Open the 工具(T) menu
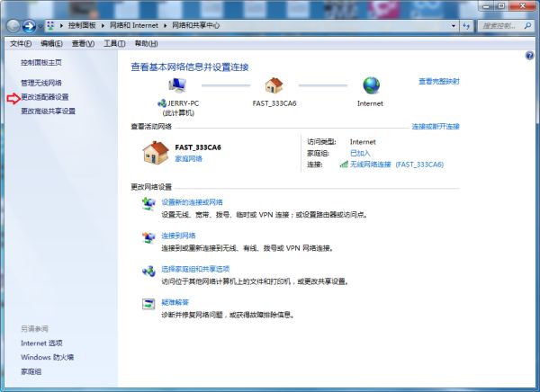Viewport: 540px width, 392px height. [114, 43]
